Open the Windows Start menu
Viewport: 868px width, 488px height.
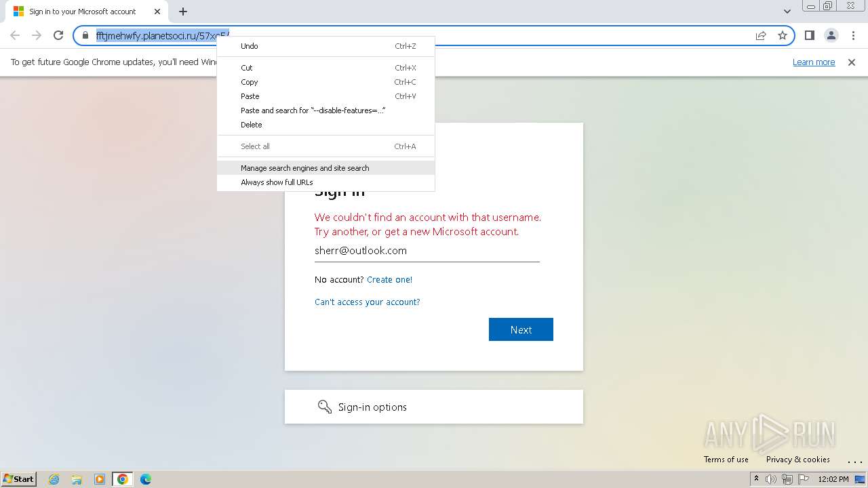[18, 479]
